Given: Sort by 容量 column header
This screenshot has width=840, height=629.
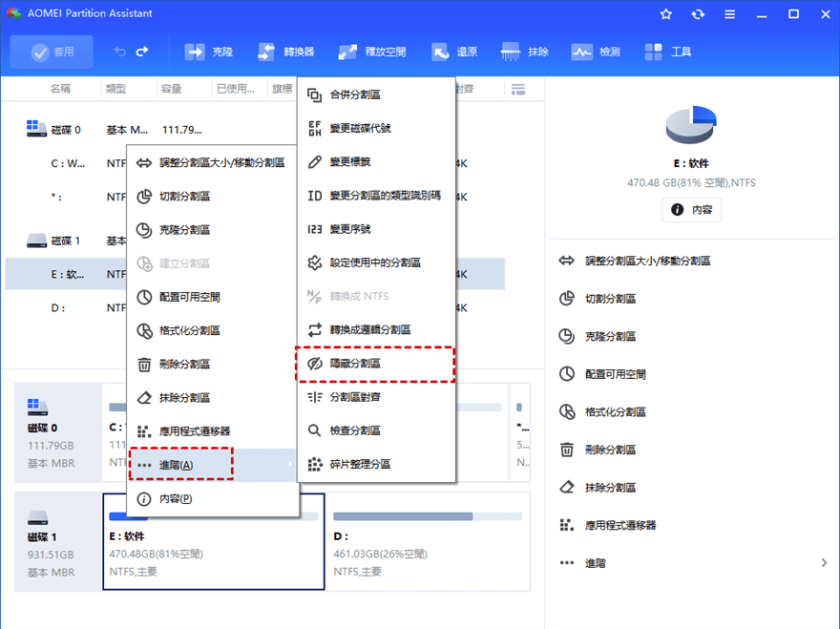Looking at the screenshot, I should (x=172, y=89).
